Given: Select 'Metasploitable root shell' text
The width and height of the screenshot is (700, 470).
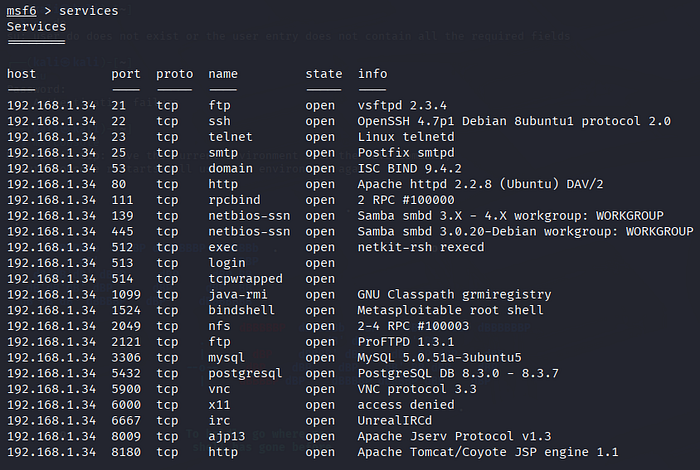Looking at the screenshot, I should pyautogui.click(x=450, y=310).
